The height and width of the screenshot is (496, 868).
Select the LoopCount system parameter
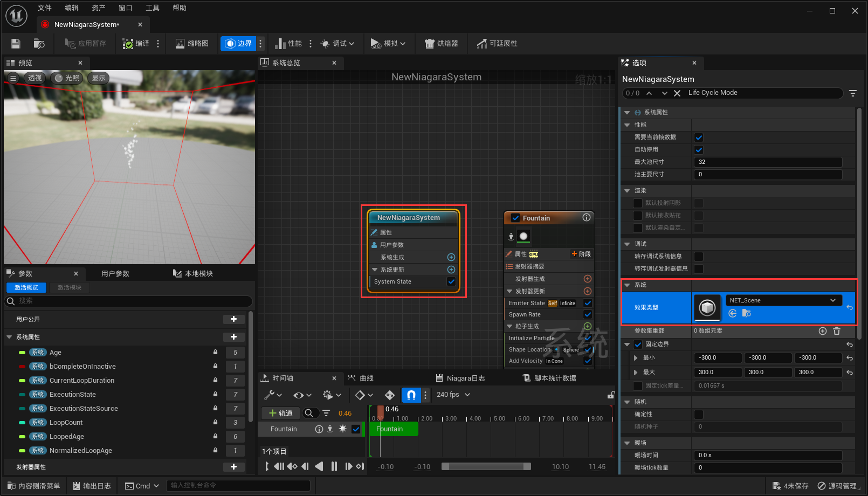click(66, 423)
